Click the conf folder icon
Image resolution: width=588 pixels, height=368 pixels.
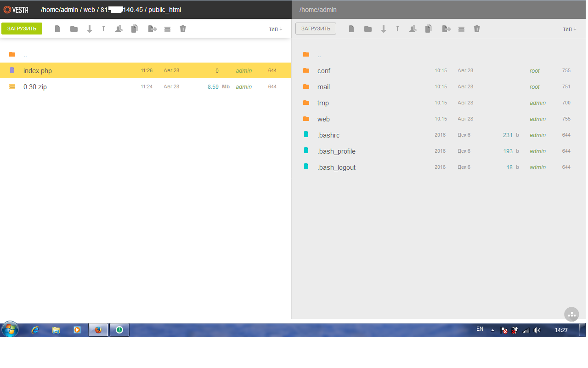pyautogui.click(x=306, y=70)
